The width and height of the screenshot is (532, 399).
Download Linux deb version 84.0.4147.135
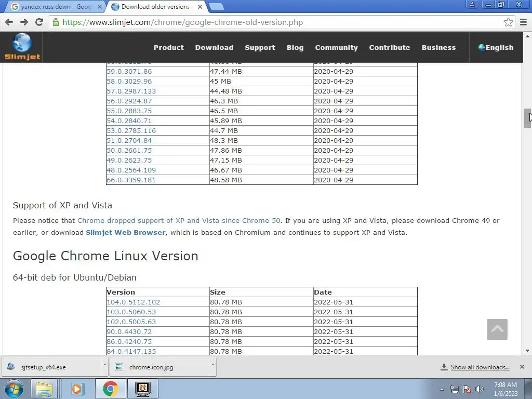[x=131, y=351]
